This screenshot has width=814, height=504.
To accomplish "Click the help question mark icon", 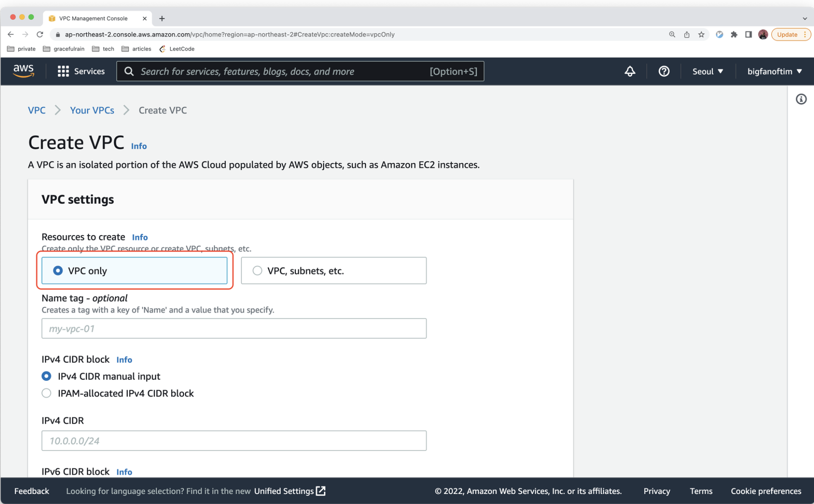I will 663,71.
